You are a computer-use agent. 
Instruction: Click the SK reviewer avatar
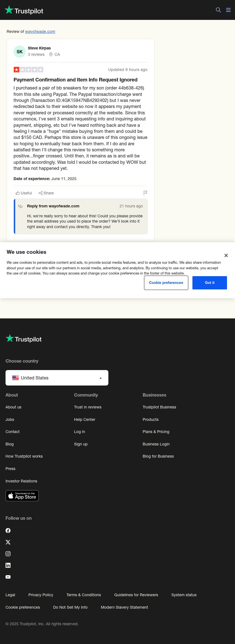tap(20, 52)
